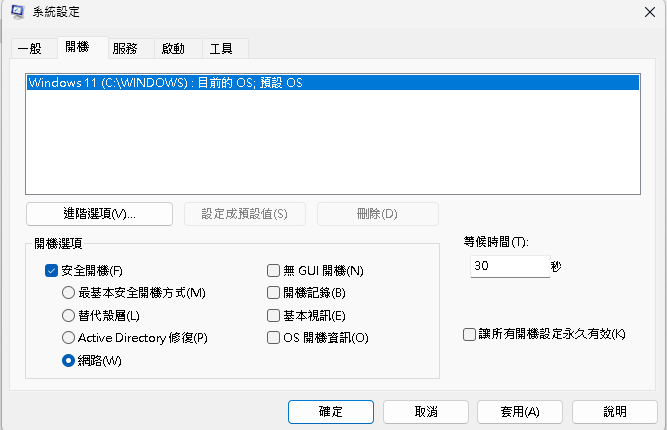Select the 替代殼層 radio button

point(68,316)
